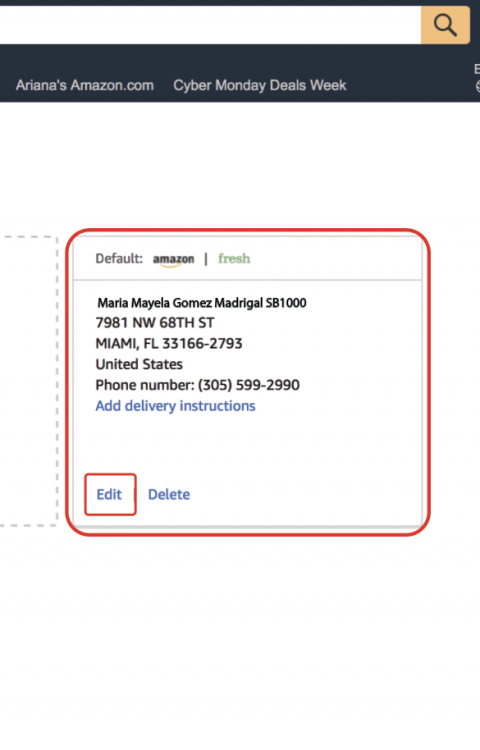This screenshot has width=480, height=750.
Task: Click the United States country line
Action: [139, 364]
